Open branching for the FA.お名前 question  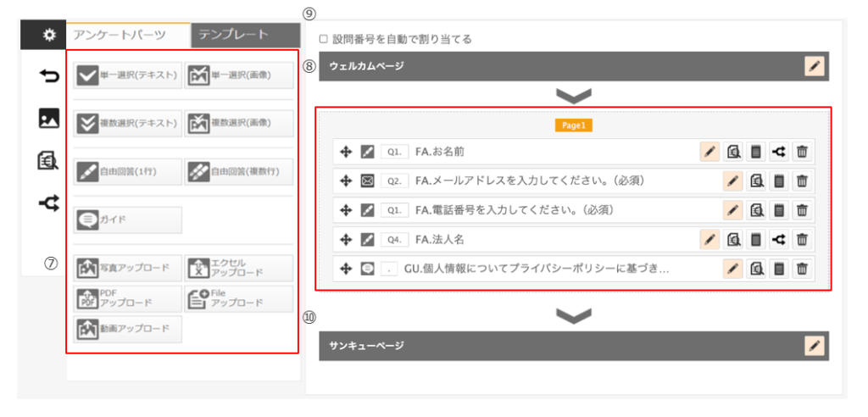tap(779, 152)
